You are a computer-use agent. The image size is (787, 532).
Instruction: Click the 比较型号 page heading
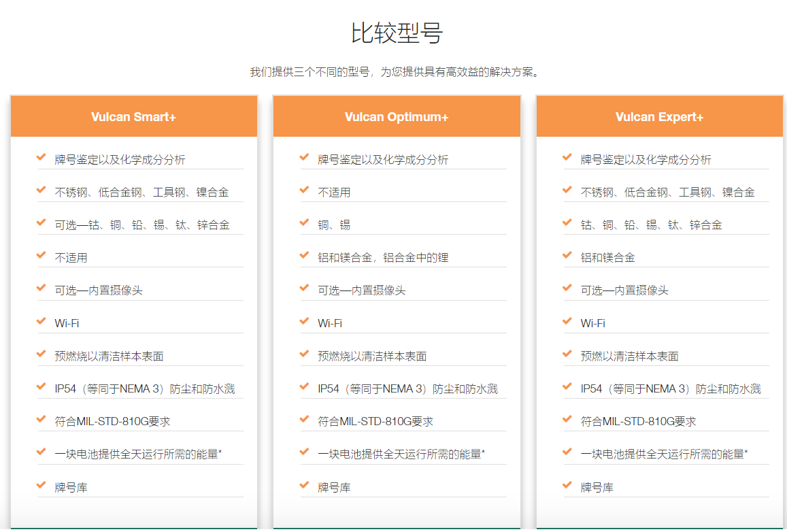(397, 33)
